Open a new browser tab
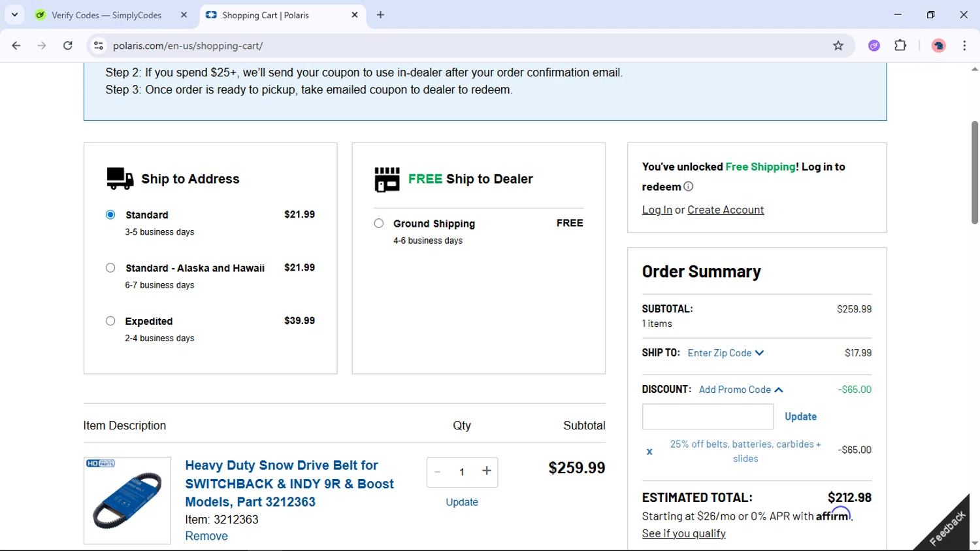 [381, 14]
